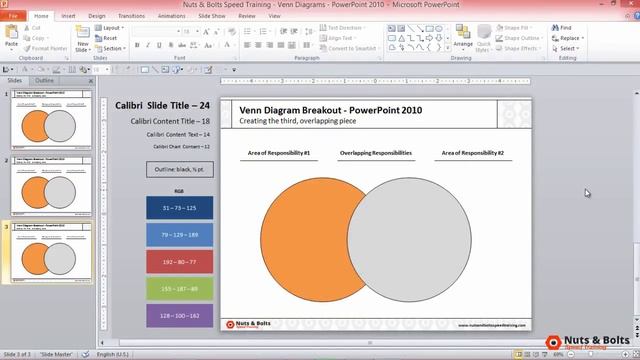Switch to the Animations tab
Screen dimensions: 640x360
click(171, 16)
